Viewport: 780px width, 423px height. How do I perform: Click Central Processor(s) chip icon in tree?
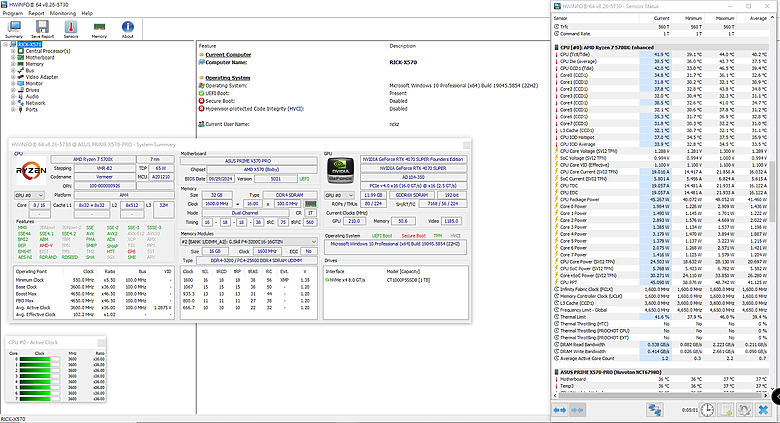pos(21,51)
